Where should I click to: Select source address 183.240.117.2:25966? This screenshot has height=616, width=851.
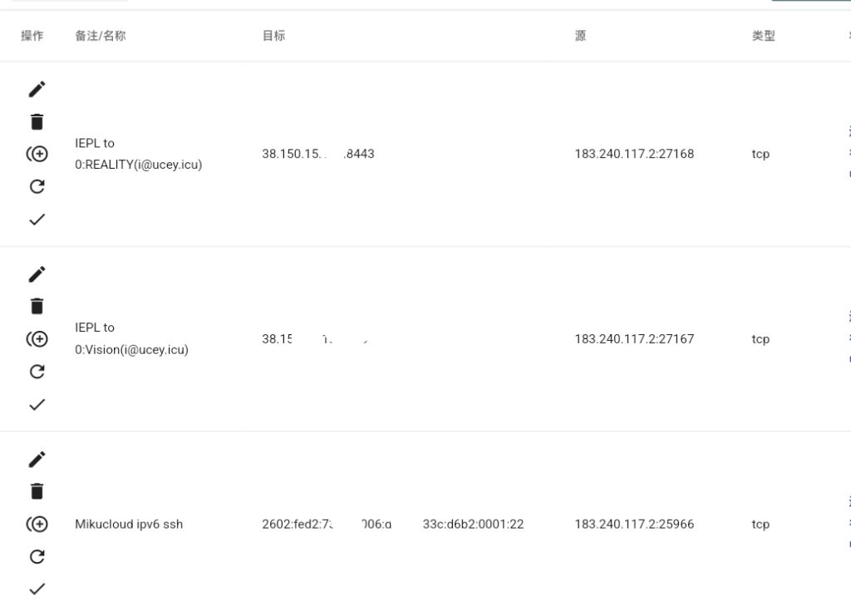click(634, 525)
